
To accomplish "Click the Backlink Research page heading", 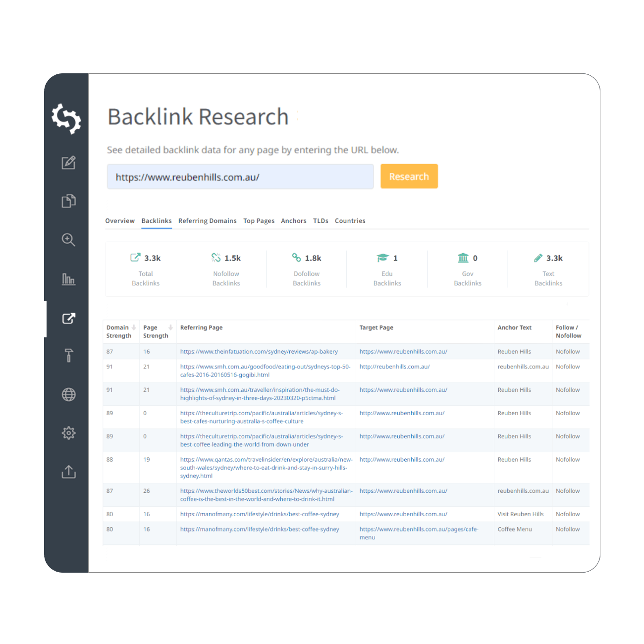I will point(198,117).
